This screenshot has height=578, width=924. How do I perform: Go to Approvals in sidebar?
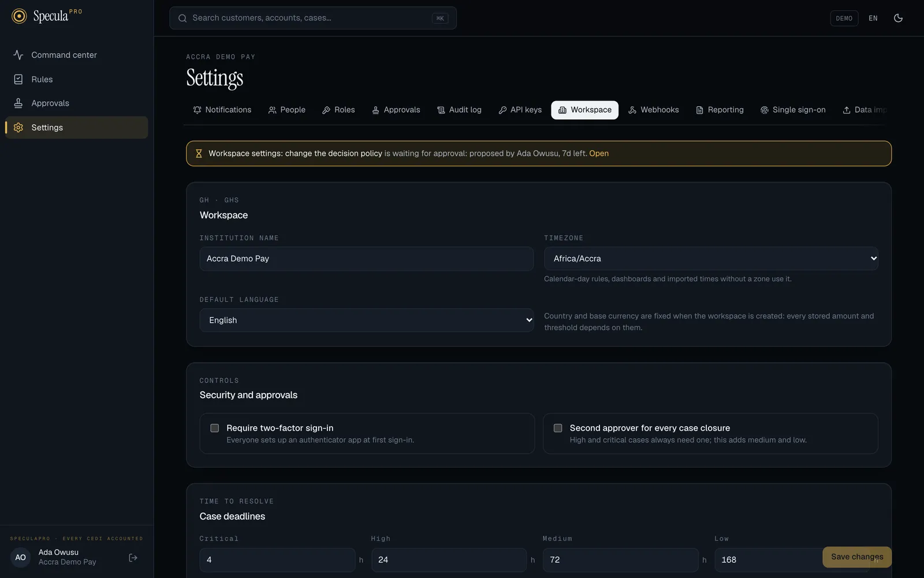pos(76,103)
